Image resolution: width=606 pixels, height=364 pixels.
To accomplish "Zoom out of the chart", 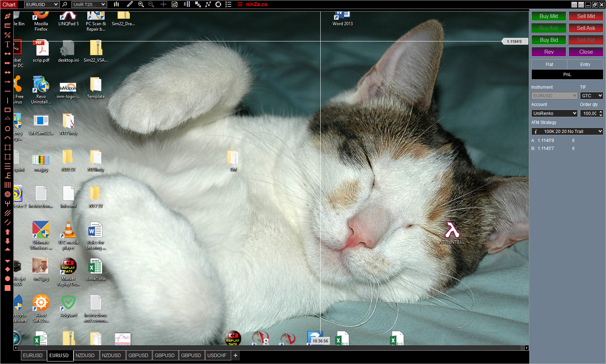I will point(151,4).
